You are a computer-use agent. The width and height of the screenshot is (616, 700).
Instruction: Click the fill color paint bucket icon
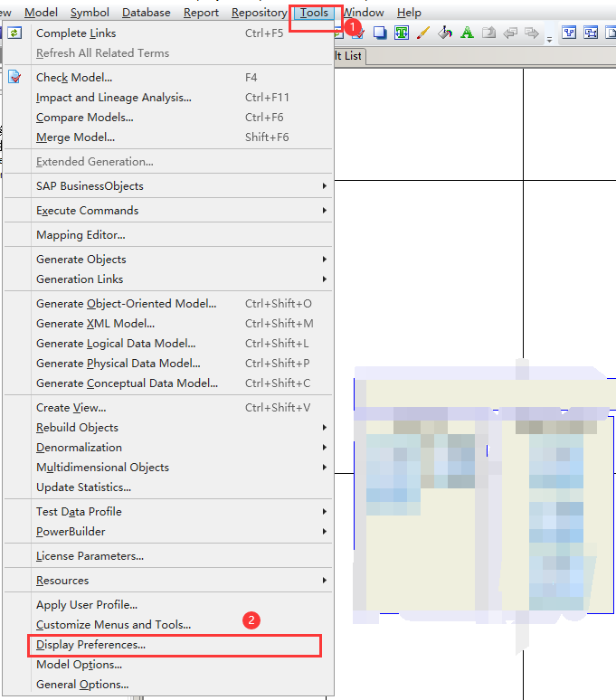click(x=445, y=33)
